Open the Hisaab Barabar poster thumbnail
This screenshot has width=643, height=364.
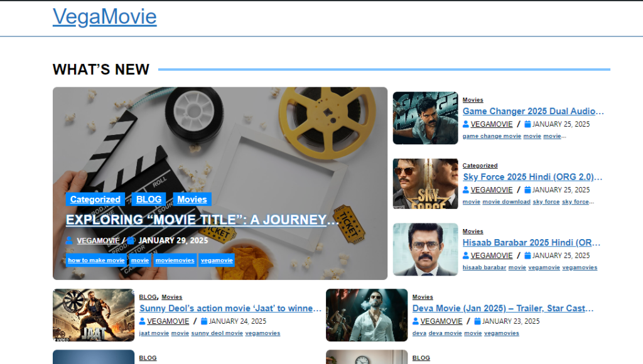point(425,249)
